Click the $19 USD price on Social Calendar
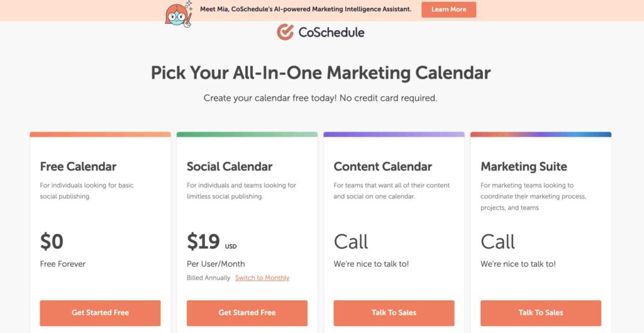 coord(212,242)
